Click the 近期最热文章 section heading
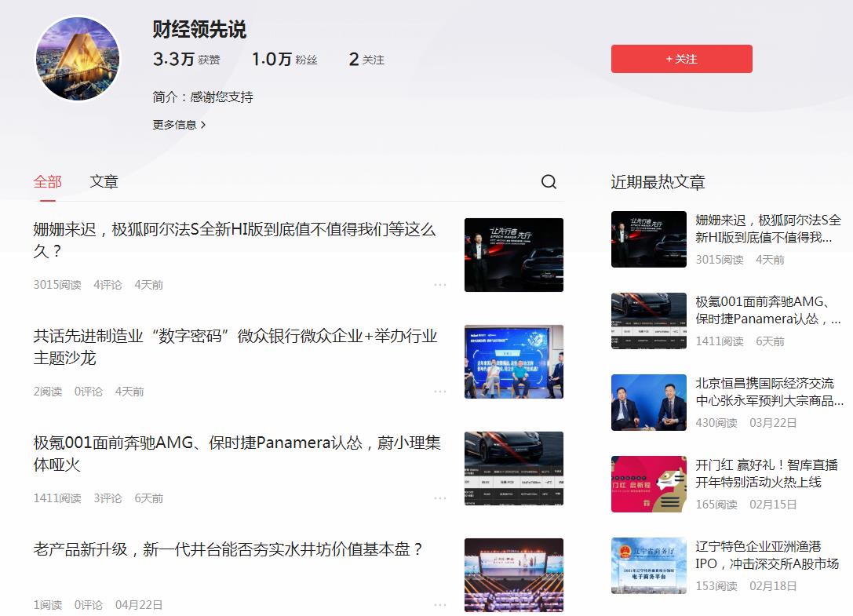This screenshot has height=616, width=853. (658, 182)
